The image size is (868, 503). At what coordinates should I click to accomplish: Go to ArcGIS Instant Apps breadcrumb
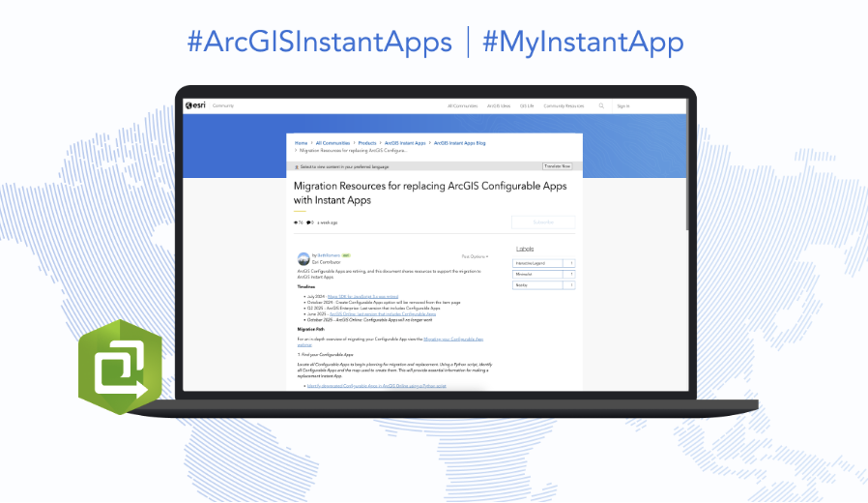405,143
